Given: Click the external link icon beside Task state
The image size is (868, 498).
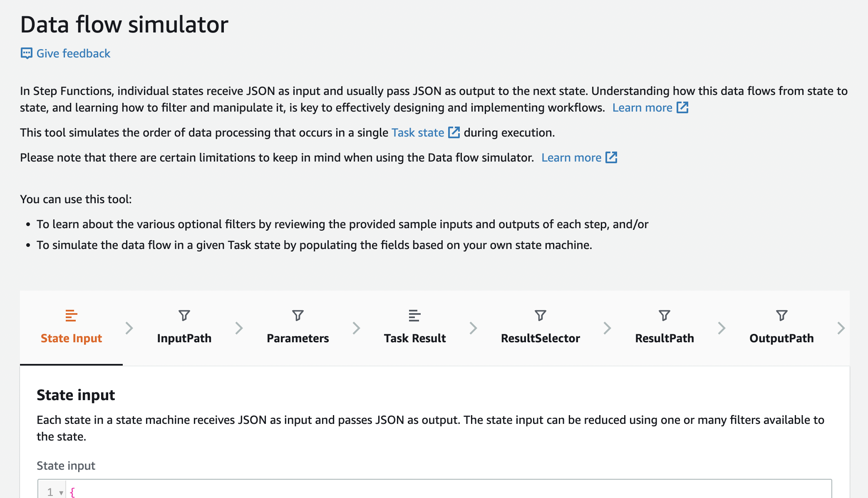Looking at the screenshot, I should click(454, 132).
